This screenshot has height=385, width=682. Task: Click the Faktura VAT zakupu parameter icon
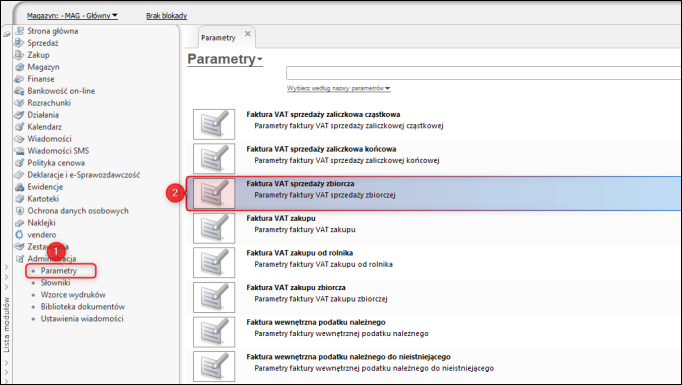pyautogui.click(x=214, y=228)
